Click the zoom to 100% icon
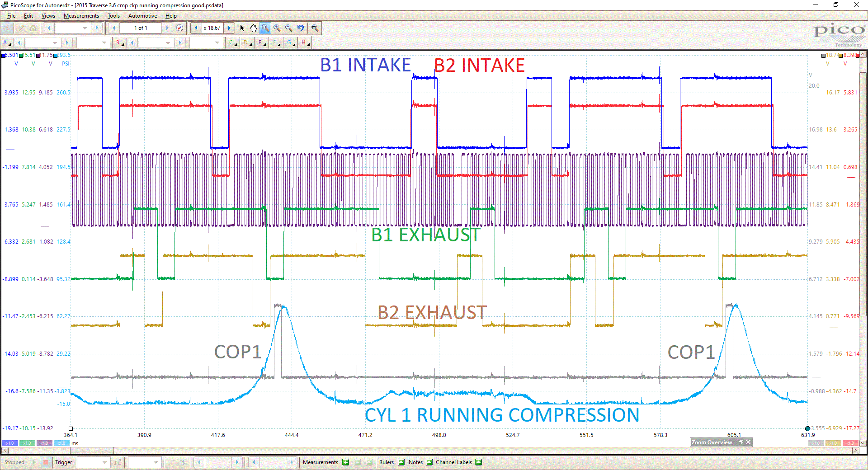Viewport: 868px width, 470px height. [x=315, y=28]
